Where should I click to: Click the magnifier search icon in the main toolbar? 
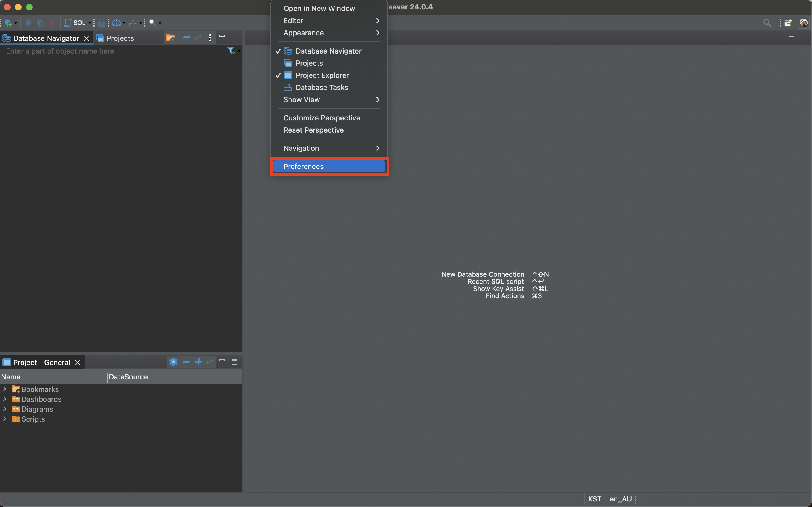pos(152,22)
